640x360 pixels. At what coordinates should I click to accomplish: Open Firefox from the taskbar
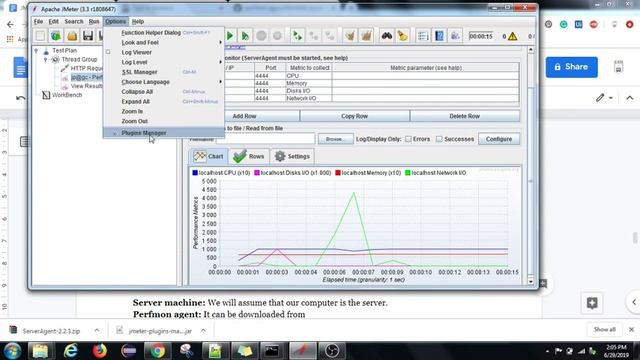point(99,351)
